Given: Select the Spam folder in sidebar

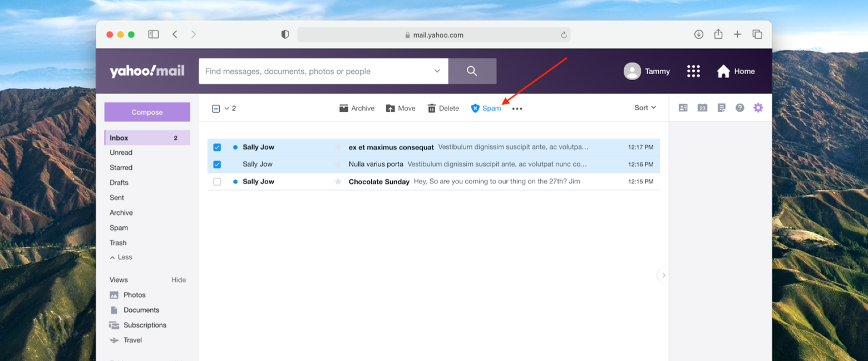Looking at the screenshot, I should tap(119, 228).
